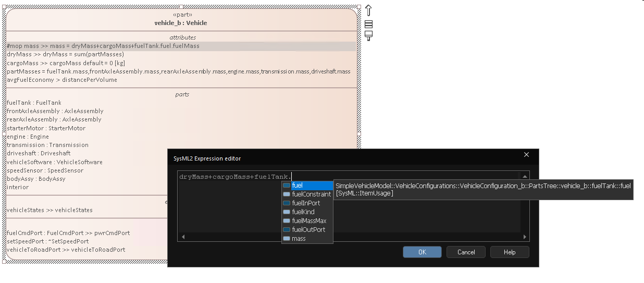Select the dryMass attribute row in vehicle_b
The image size is (644, 283).
65,54
